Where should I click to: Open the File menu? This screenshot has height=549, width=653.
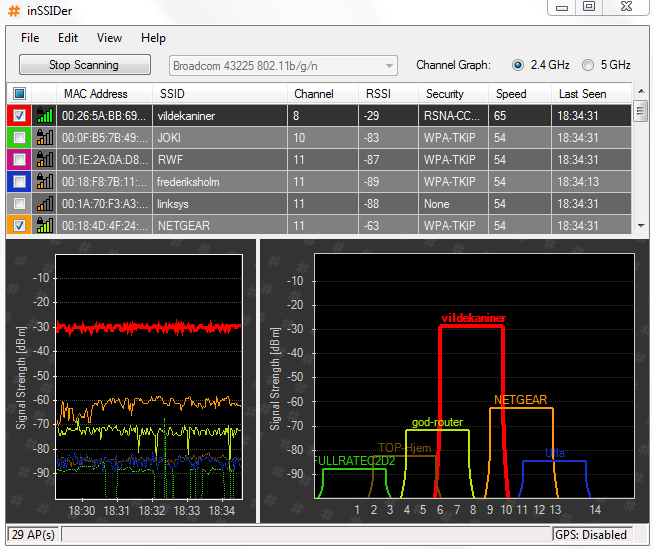coord(30,38)
